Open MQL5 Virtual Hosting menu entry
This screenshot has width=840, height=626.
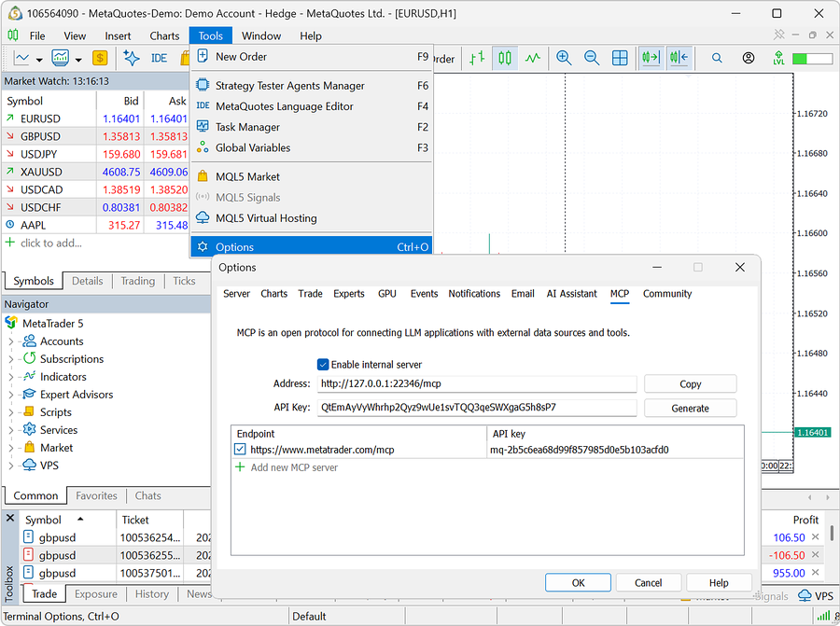point(311,218)
